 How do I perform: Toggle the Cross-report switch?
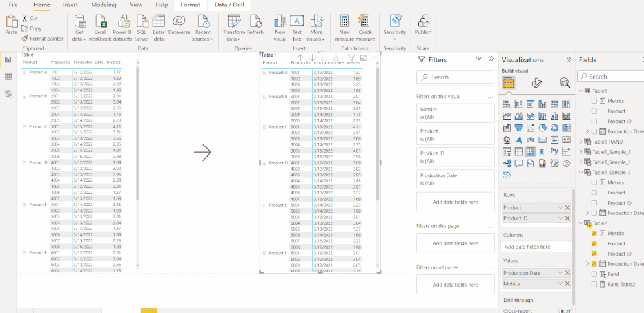coord(565,311)
